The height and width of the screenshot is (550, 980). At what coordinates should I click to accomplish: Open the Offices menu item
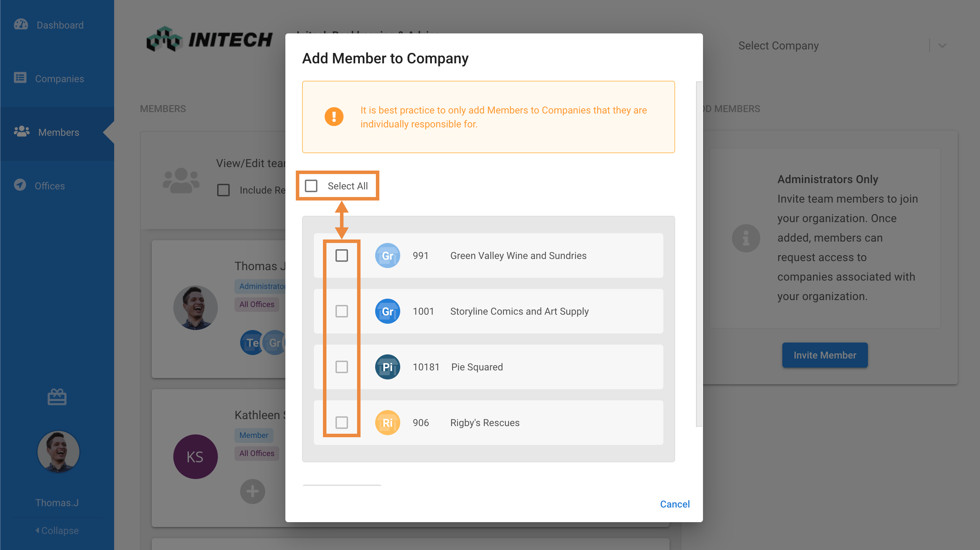49,186
